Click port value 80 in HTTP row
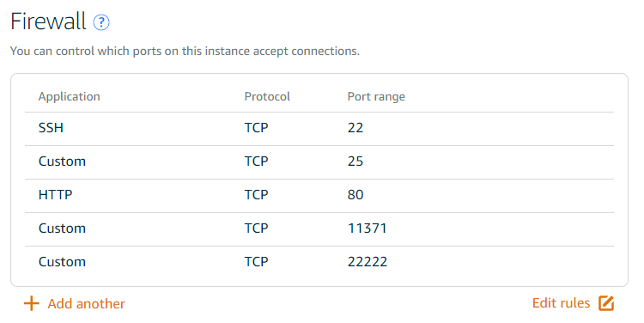The width and height of the screenshot is (644, 323). pos(355,195)
